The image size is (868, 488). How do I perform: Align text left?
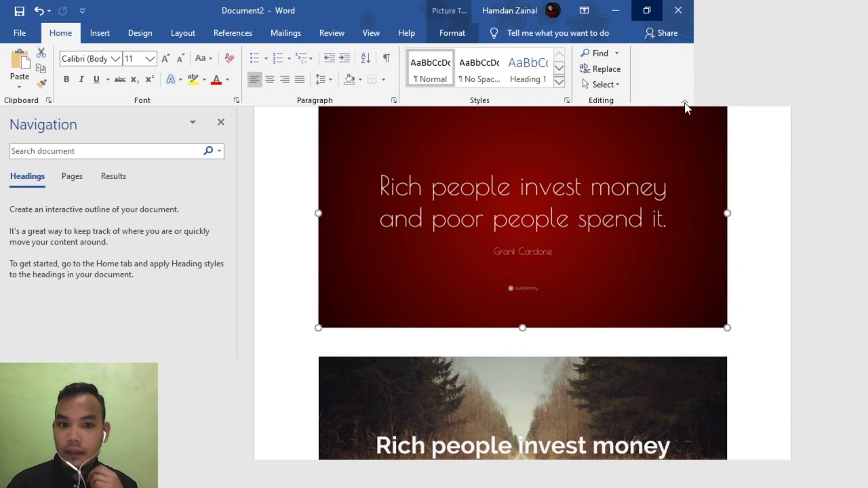point(254,79)
